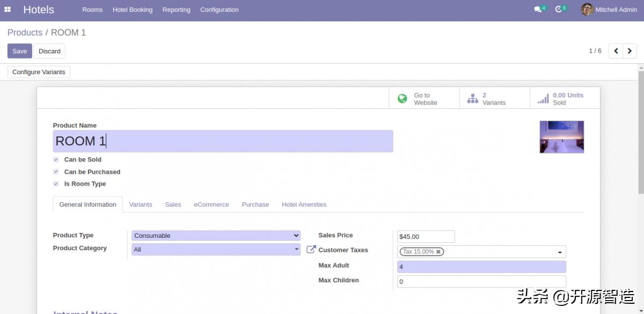Click the Configure Variants button
Screen dimensions: 644x314
pyautogui.click(x=39, y=72)
